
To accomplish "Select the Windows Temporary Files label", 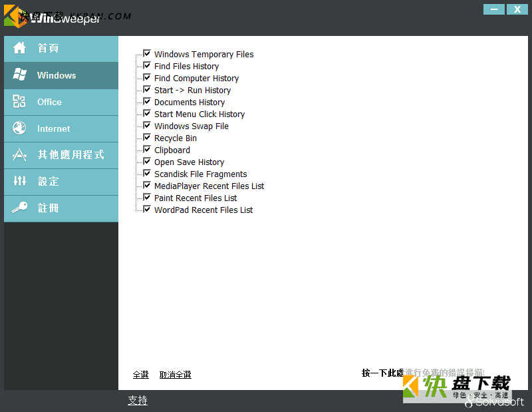I will click(x=204, y=55).
